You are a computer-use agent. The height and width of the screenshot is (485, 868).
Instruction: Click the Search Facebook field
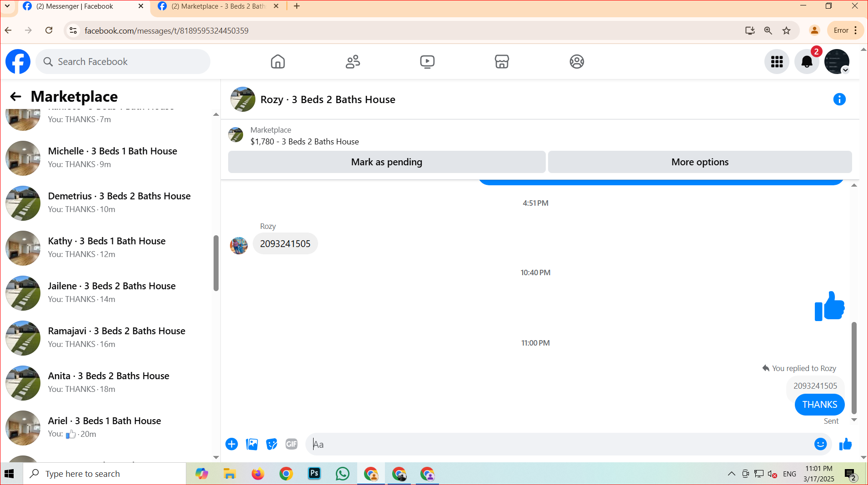pos(123,61)
